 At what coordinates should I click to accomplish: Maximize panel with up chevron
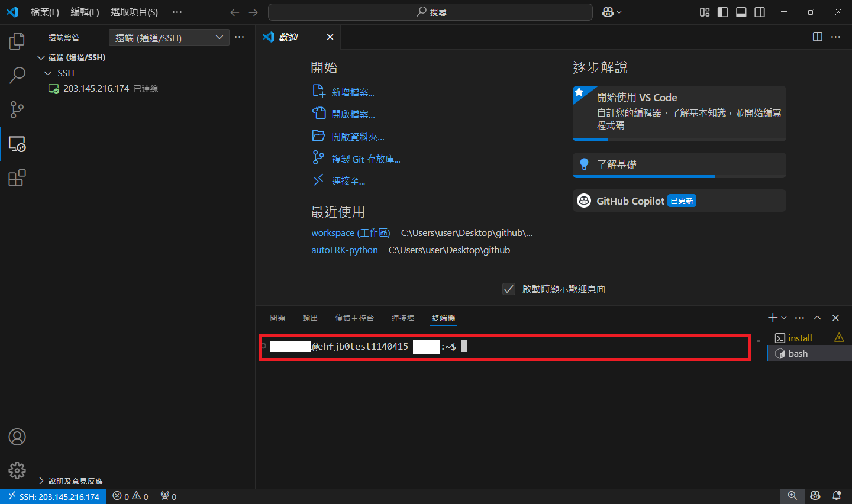[x=817, y=318]
